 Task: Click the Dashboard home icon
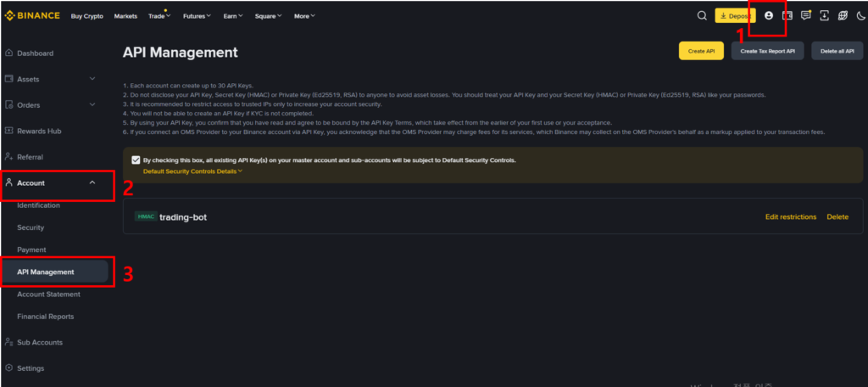tap(8, 53)
